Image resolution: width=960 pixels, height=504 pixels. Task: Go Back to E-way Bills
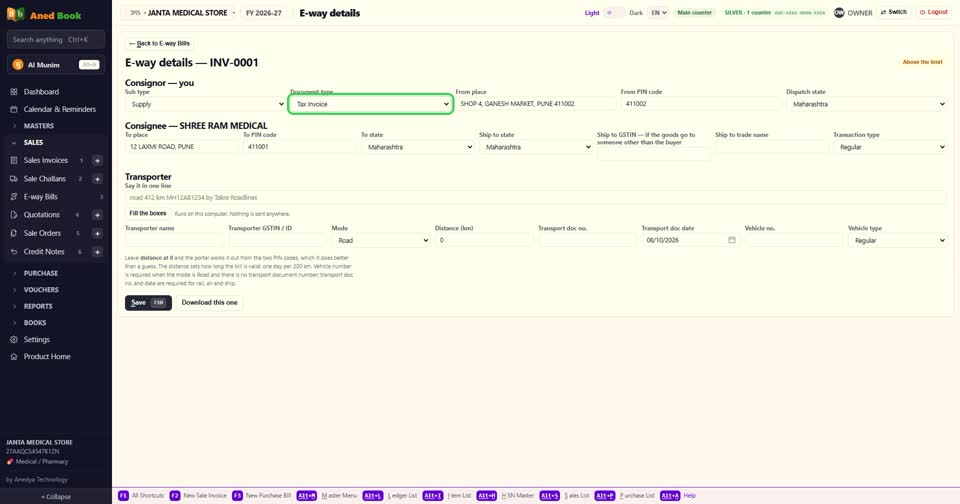(160, 43)
